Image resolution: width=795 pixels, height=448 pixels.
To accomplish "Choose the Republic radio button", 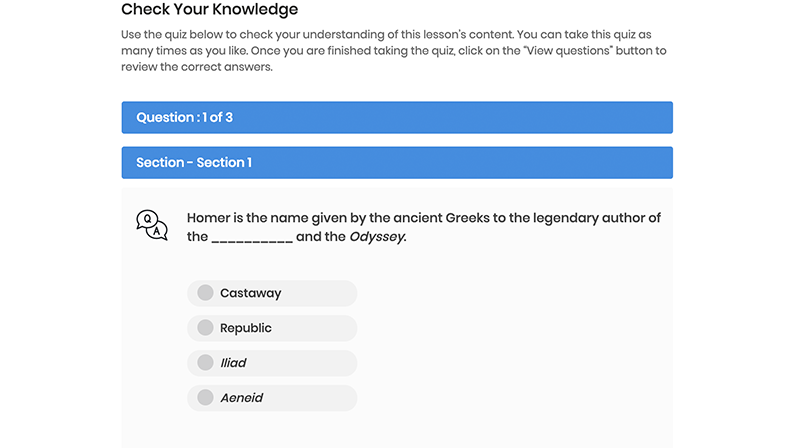I will pos(205,327).
